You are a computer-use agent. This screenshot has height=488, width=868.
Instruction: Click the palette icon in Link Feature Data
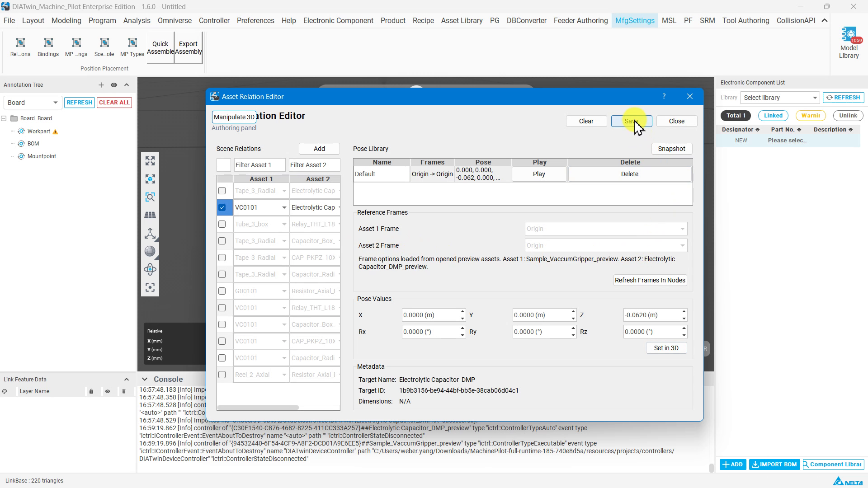[x=5, y=391]
